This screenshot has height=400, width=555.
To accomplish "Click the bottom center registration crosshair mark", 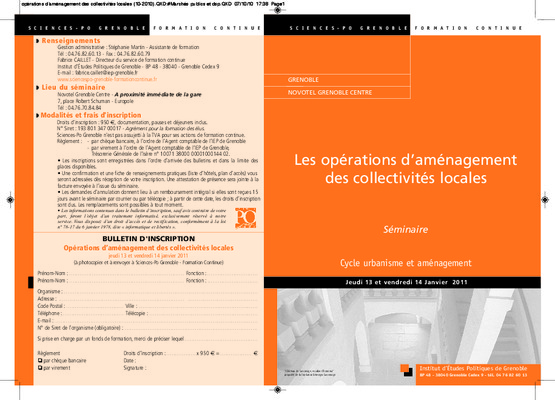I will coord(278,390).
